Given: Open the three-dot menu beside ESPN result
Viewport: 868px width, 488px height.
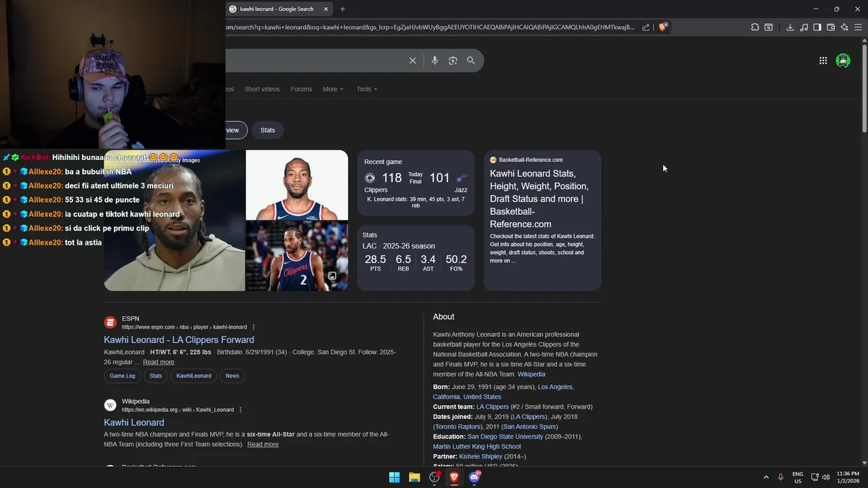Looking at the screenshot, I should (254, 327).
